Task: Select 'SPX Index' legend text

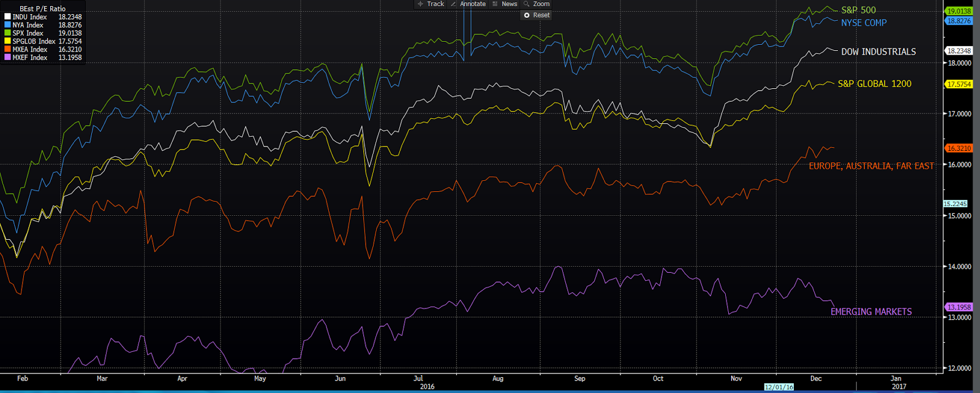Action: coord(28,33)
